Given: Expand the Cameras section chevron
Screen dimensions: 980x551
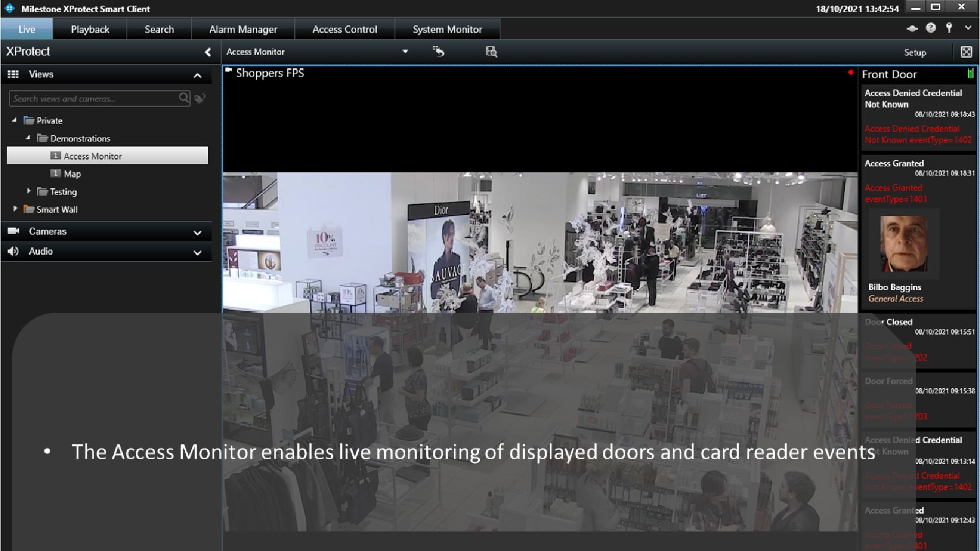Looking at the screenshot, I should [x=198, y=233].
